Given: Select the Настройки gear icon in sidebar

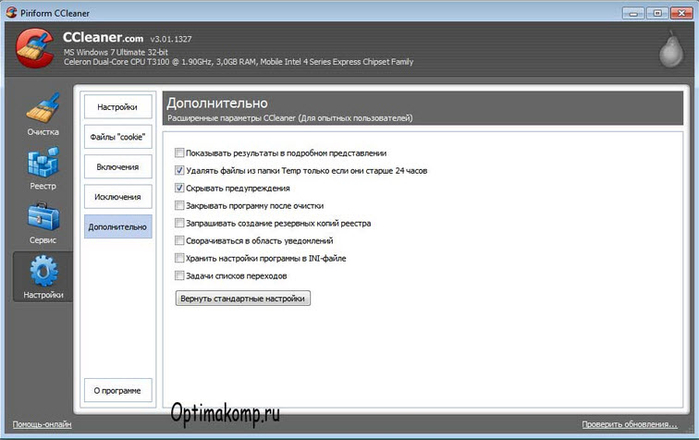Looking at the screenshot, I should [x=43, y=276].
